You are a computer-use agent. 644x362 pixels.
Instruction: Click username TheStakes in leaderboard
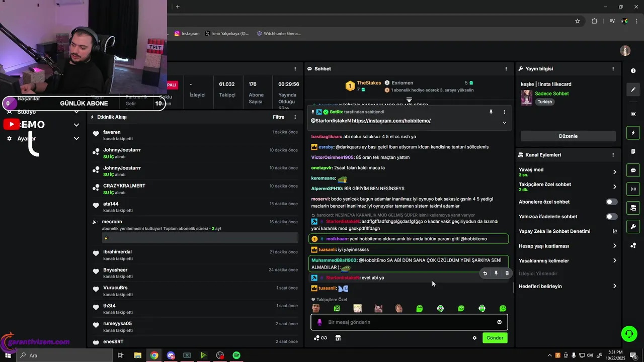click(x=369, y=83)
